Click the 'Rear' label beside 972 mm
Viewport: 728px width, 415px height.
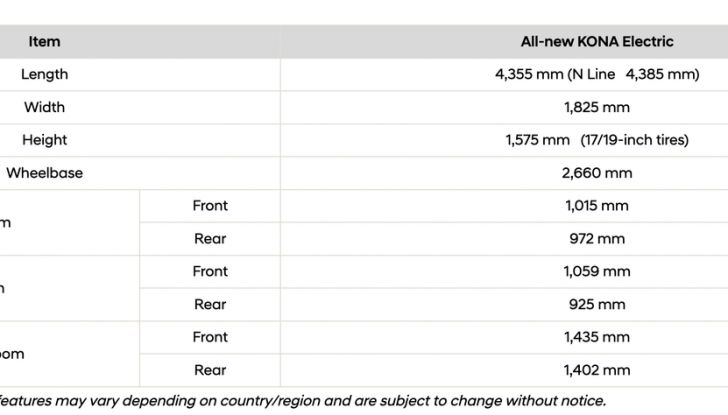click(210, 239)
